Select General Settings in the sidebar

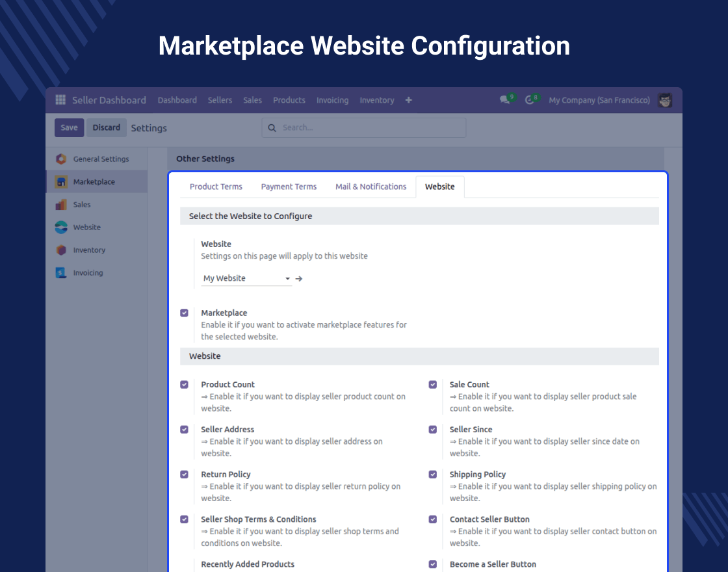point(97,159)
